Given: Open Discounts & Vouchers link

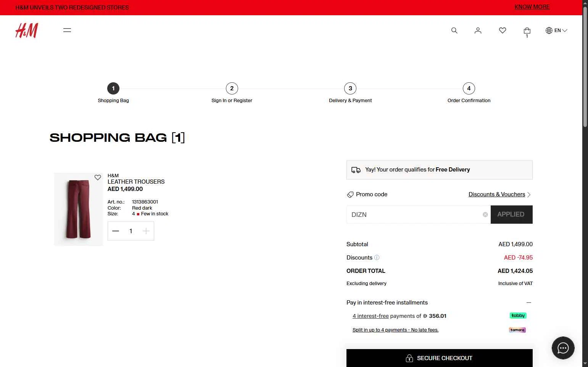Looking at the screenshot, I should coord(497,194).
